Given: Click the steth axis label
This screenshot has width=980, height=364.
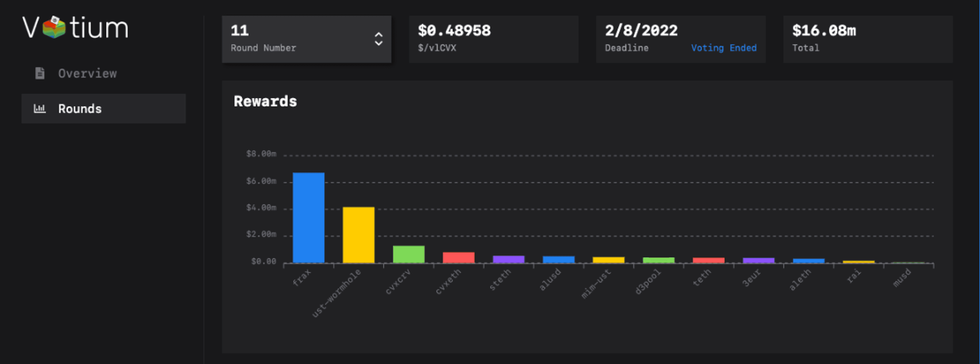Looking at the screenshot, I should pos(500,280).
